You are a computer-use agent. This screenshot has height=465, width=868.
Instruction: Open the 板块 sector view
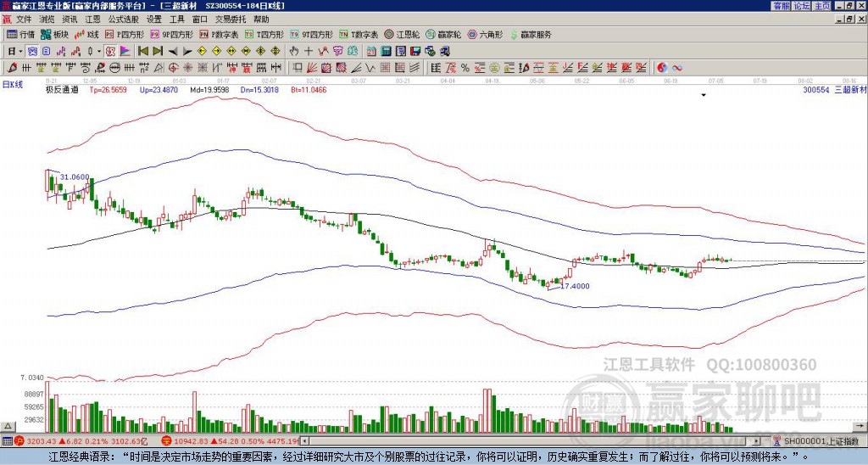(55, 34)
